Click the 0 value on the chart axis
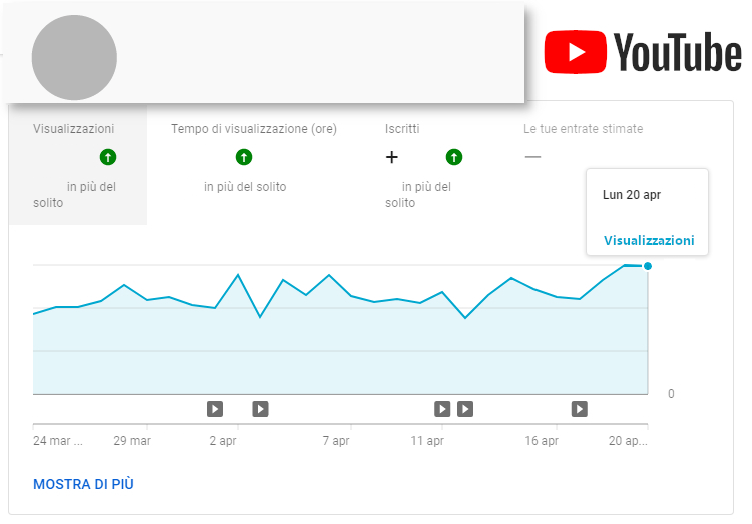 (671, 394)
